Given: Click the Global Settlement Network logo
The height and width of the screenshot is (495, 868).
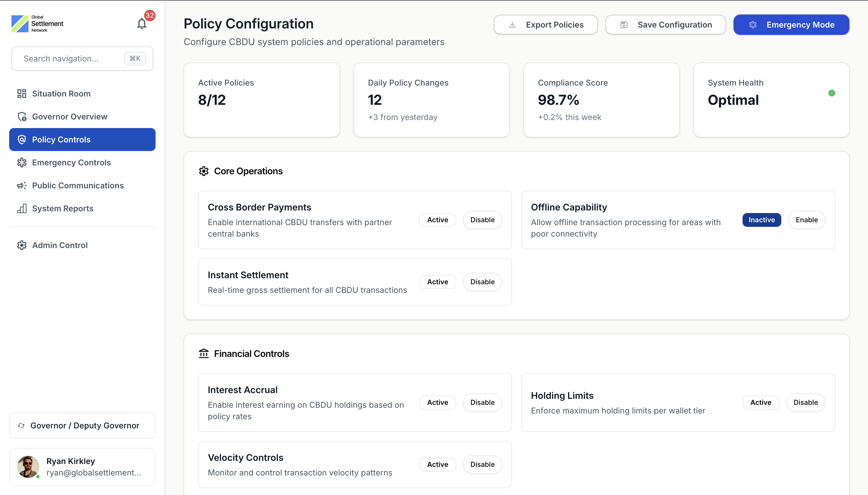Looking at the screenshot, I should 37,23.
